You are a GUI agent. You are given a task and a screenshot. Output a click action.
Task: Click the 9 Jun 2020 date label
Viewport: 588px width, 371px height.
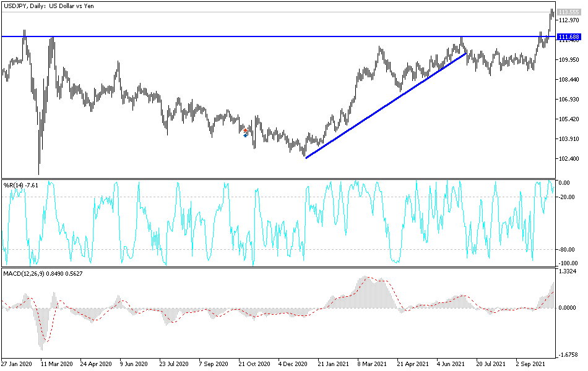click(134, 364)
